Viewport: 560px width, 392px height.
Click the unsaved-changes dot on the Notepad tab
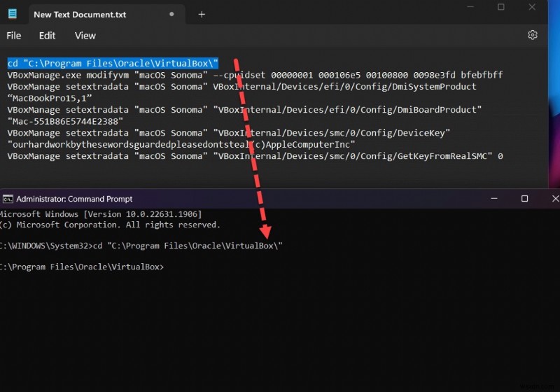click(x=171, y=14)
